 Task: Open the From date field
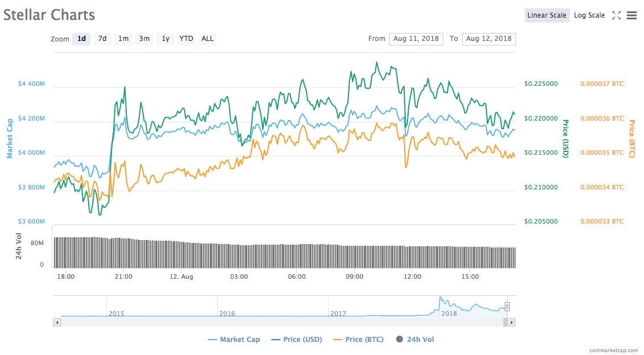coord(416,39)
